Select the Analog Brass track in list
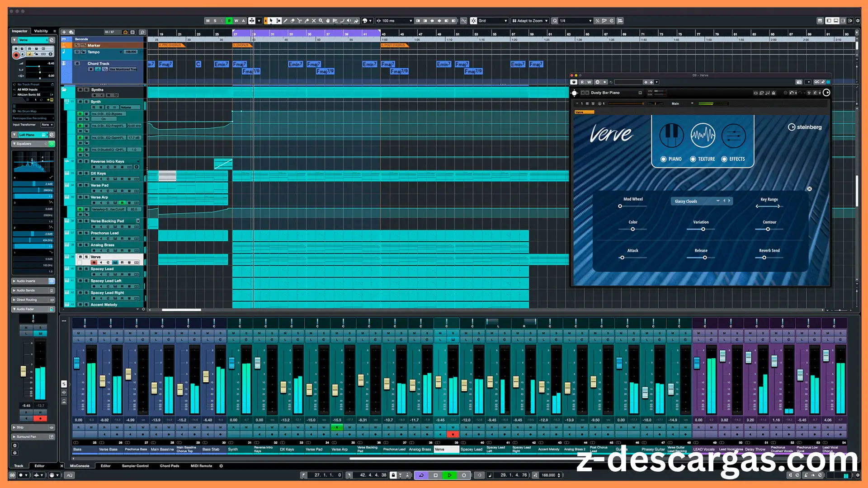 pos(103,245)
